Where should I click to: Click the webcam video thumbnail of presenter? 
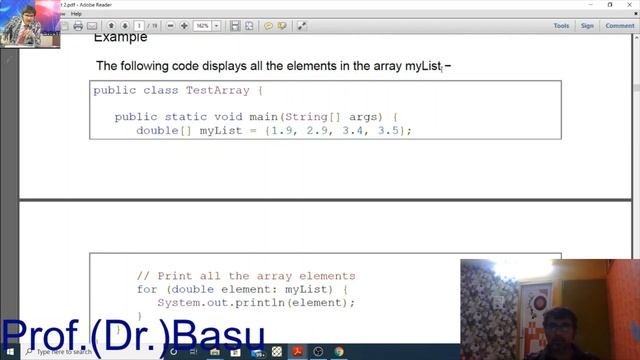coord(550,309)
